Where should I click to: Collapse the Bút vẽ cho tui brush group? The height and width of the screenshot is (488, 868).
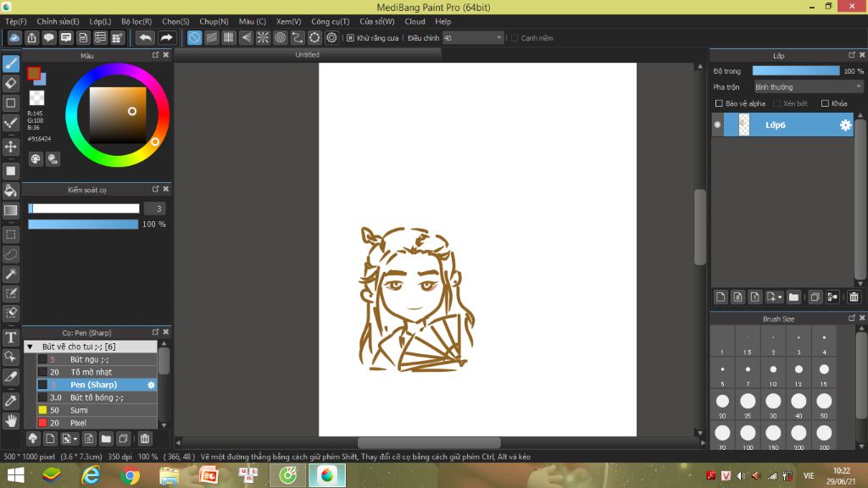[x=30, y=347]
